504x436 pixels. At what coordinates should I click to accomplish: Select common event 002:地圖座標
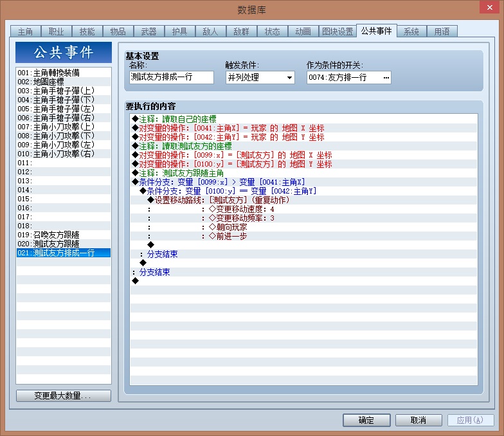[x=64, y=82]
